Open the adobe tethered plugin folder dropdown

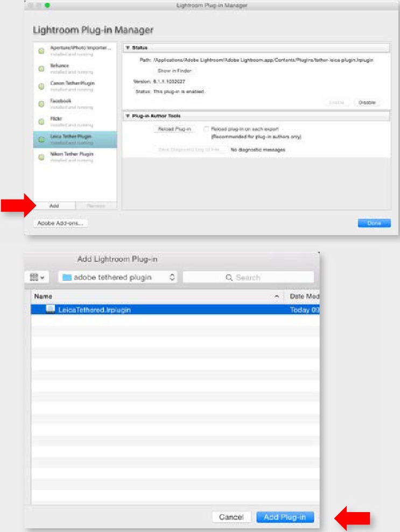pos(117,277)
